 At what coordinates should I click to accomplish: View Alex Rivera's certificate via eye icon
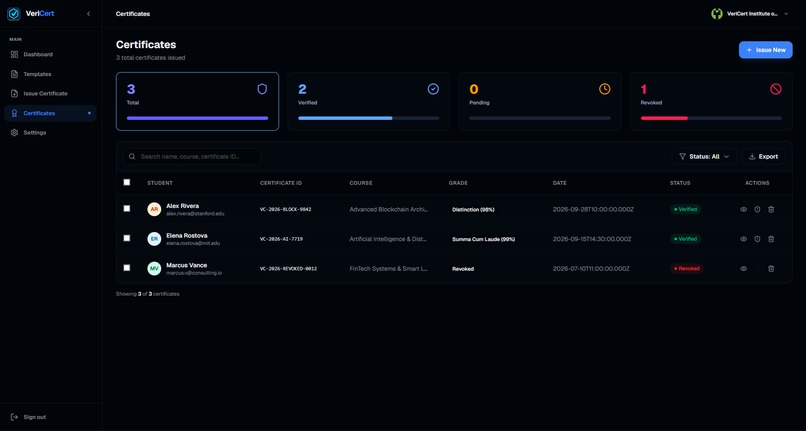tap(743, 209)
